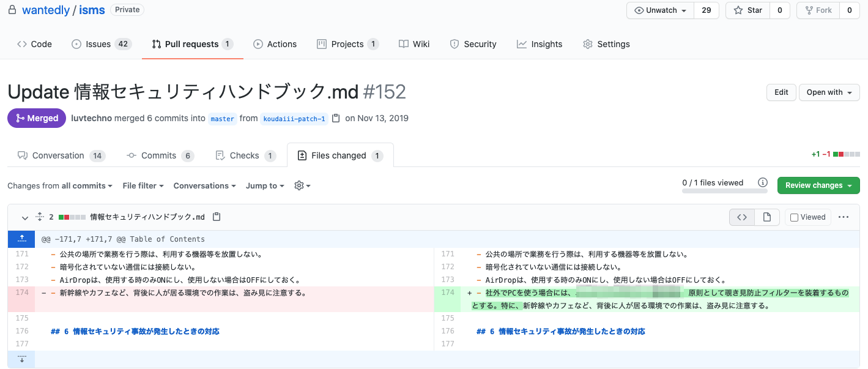Mark the file as Viewed
Viewport: 868px width, 369px height.
[x=794, y=217]
